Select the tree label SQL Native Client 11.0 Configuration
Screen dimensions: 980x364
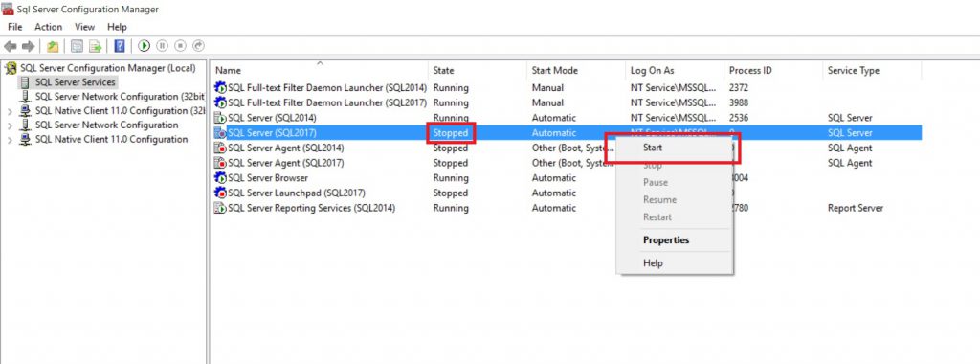[x=111, y=140]
